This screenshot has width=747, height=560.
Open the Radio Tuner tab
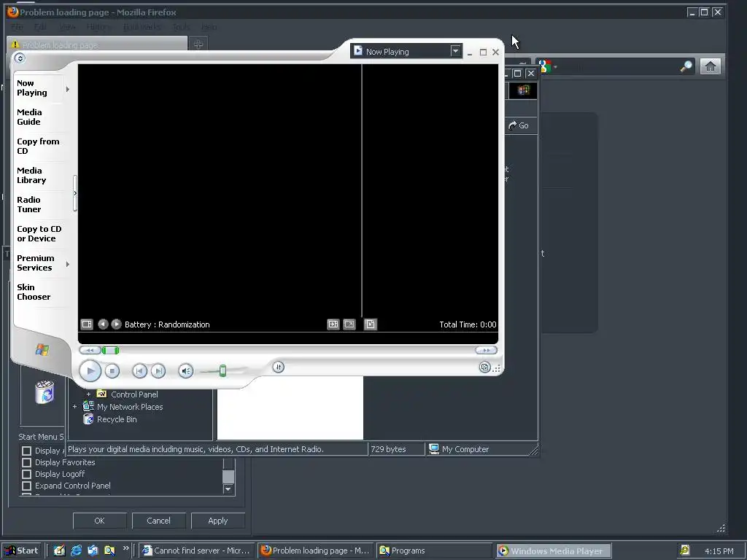29,204
